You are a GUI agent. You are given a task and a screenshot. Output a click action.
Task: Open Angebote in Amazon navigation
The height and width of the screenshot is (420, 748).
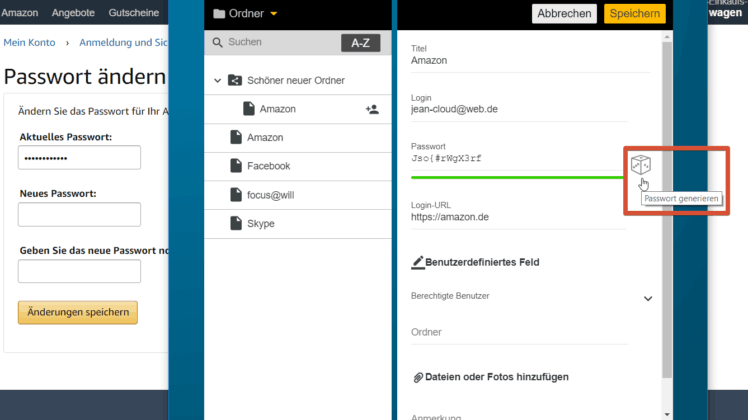point(73,13)
